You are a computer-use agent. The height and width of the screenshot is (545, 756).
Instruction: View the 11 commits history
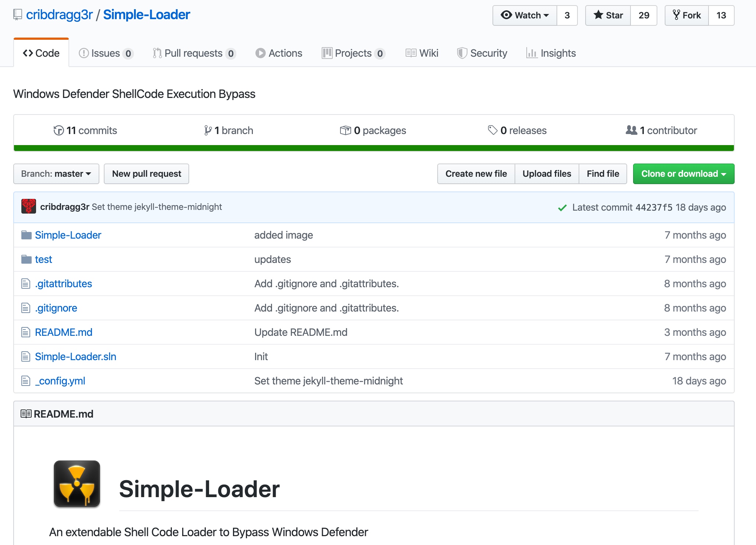point(85,130)
